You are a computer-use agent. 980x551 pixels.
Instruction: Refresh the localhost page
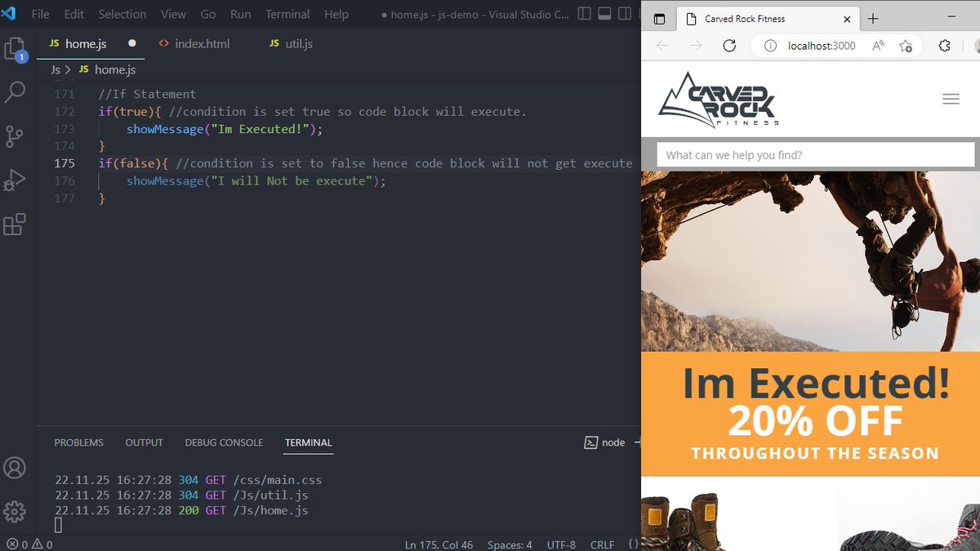pyautogui.click(x=730, y=46)
